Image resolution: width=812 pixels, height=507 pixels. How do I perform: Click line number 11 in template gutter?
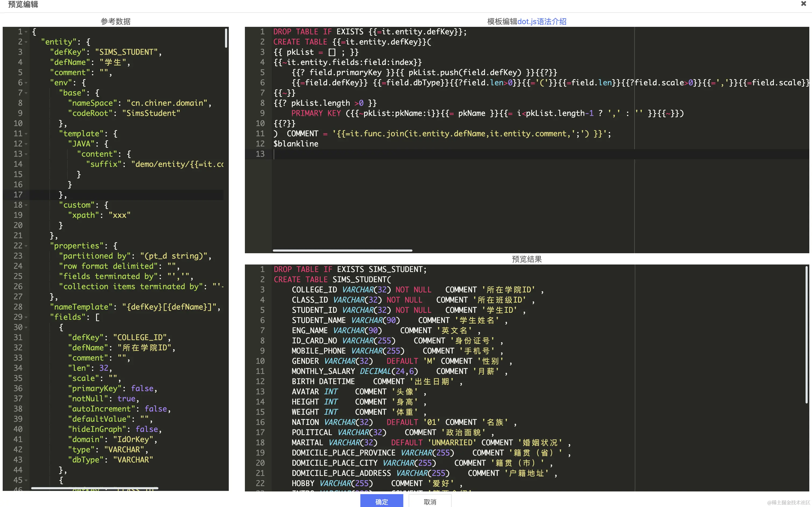(260, 134)
